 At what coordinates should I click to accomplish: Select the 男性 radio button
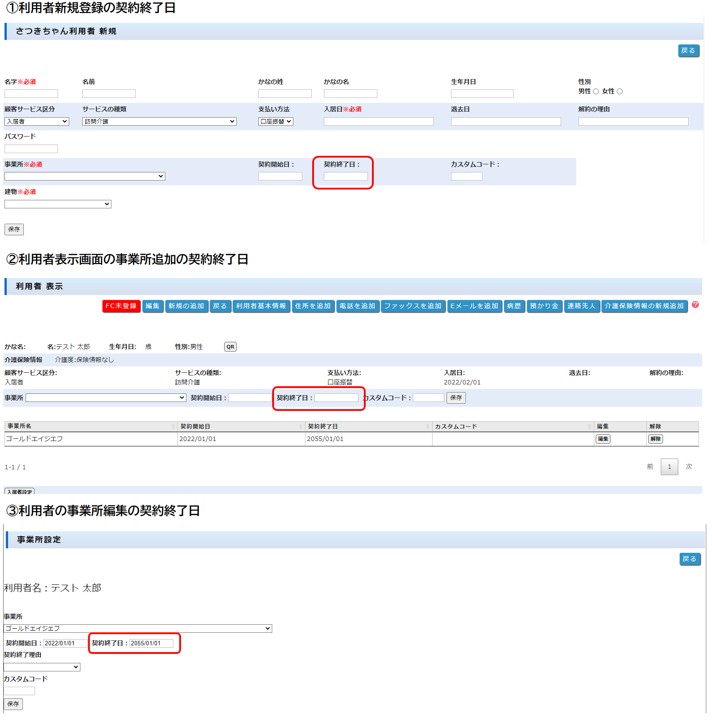(x=596, y=92)
